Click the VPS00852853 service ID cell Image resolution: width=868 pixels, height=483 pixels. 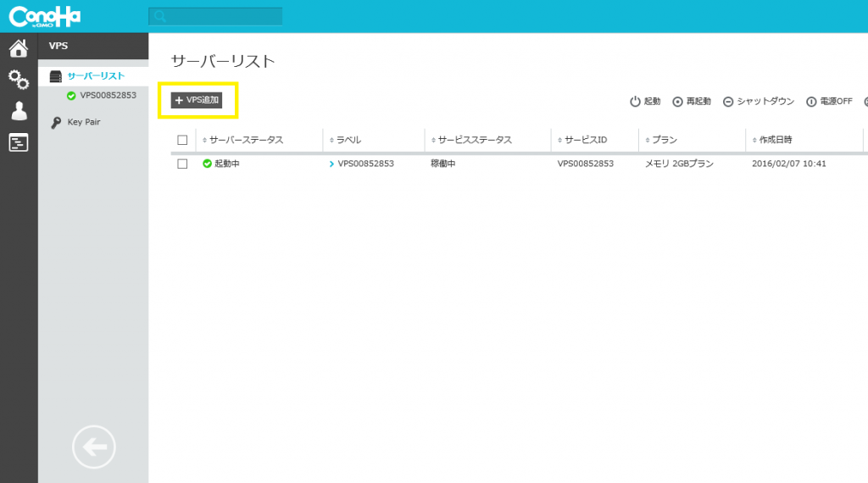tap(586, 164)
